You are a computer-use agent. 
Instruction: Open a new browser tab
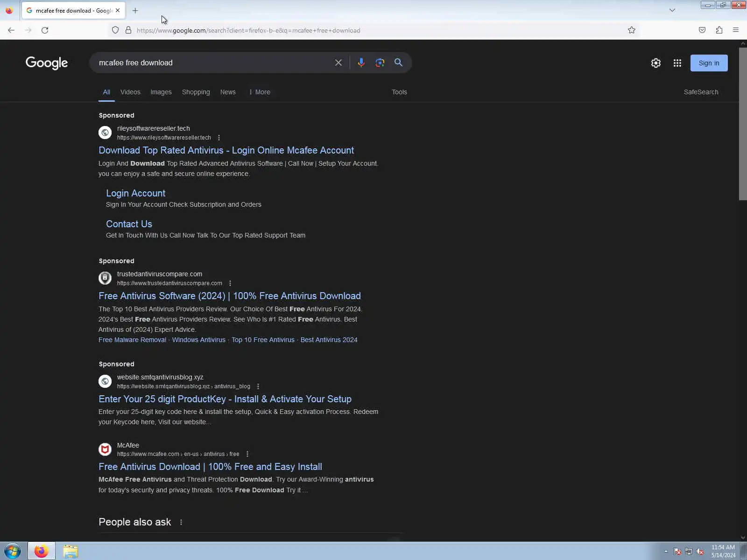(x=135, y=10)
